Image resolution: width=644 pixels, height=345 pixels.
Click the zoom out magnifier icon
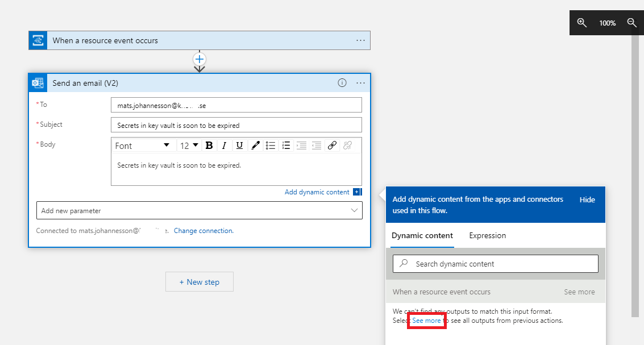(x=631, y=23)
